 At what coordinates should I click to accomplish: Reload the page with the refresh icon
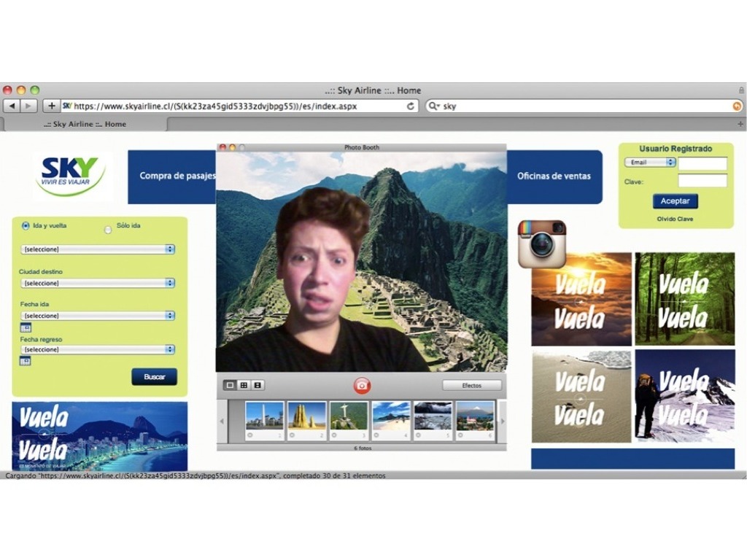click(411, 106)
